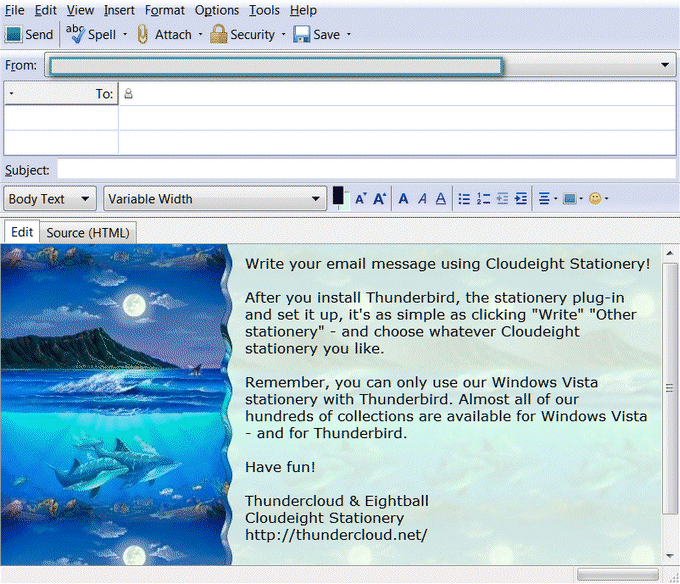Open the background color swatch behind the text color
The height and width of the screenshot is (584, 680).
[x=347, y=202]
